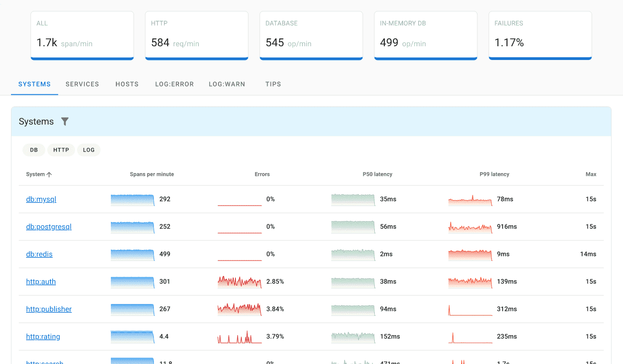Sort the table by P99 latency column
623x364 pixels.
[x=494, y=174]
